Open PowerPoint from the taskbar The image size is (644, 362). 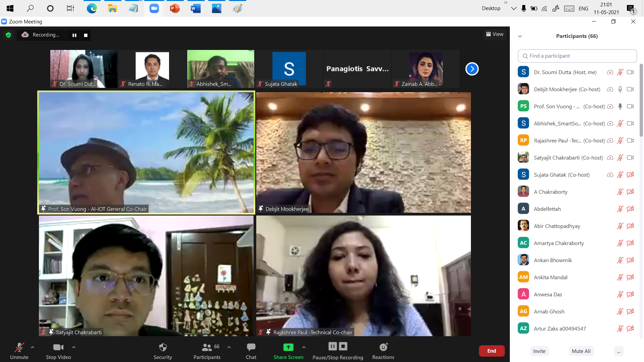click(175, 8)
